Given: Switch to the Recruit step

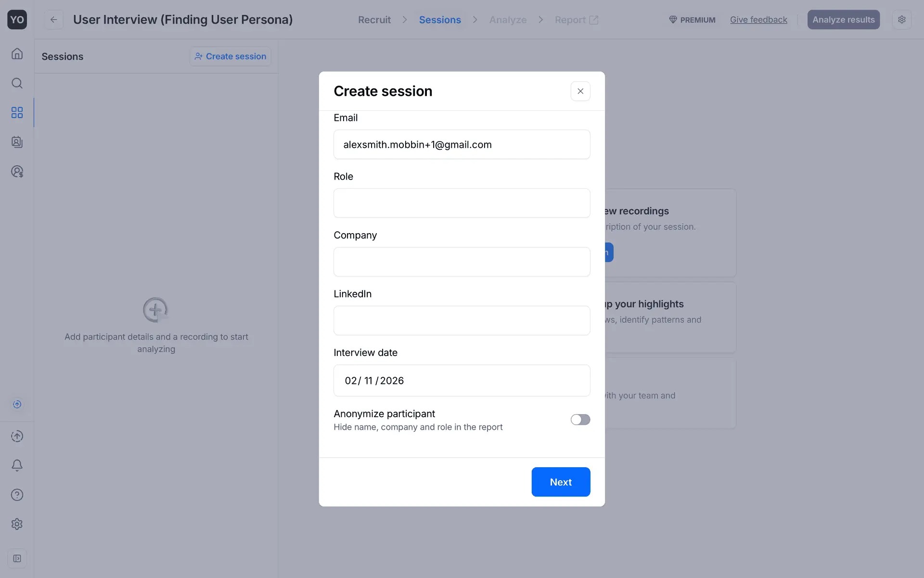Looking at the screenshot, I should pyautogui.click(x=374, y=20).
